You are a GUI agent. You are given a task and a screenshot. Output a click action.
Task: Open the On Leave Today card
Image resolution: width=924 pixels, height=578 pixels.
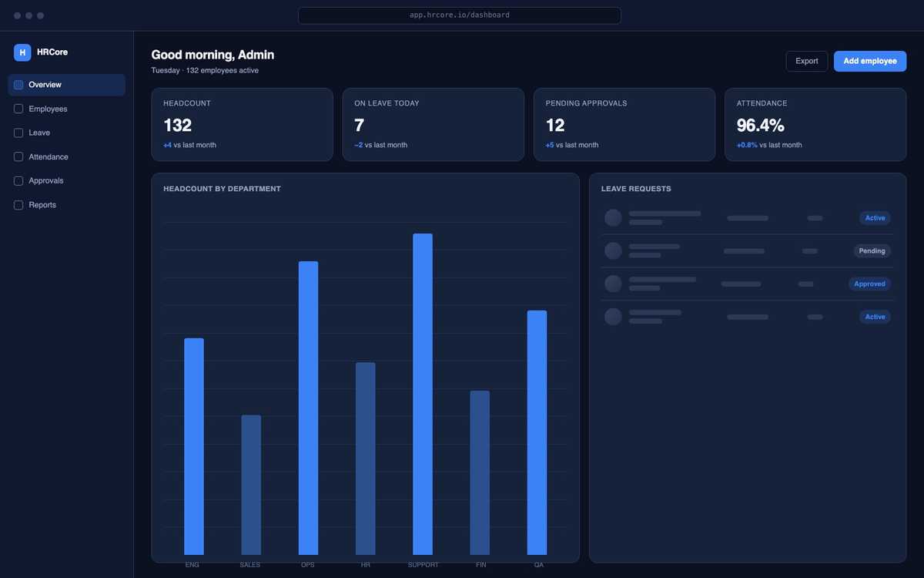click(434, 124)
